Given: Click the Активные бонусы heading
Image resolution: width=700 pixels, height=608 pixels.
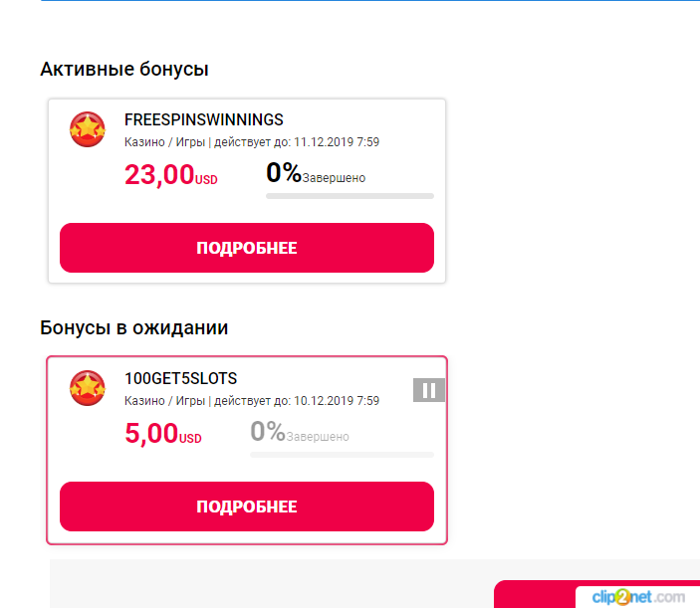Looking at the screenshot, I should coord(124,69).
